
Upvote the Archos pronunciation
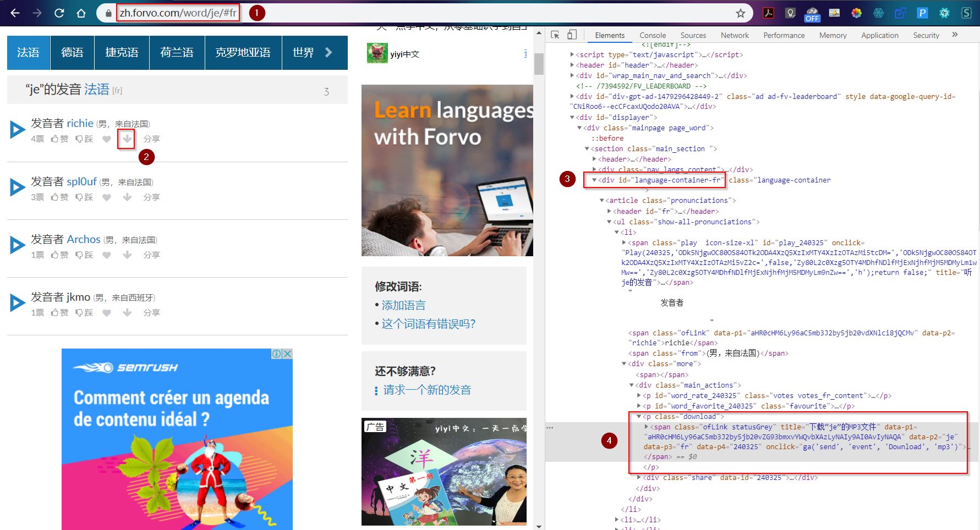pyautogui.click(x=59, y=255)
